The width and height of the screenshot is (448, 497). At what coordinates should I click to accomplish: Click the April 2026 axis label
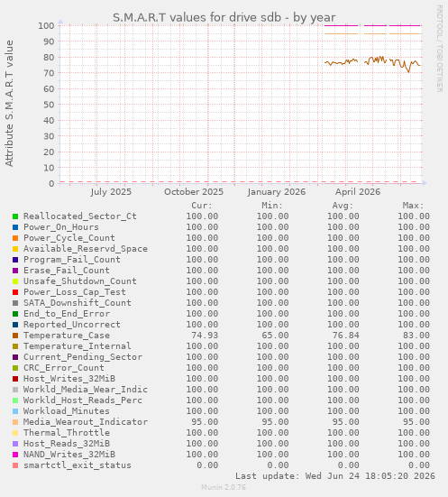click(x=358, y=192)
